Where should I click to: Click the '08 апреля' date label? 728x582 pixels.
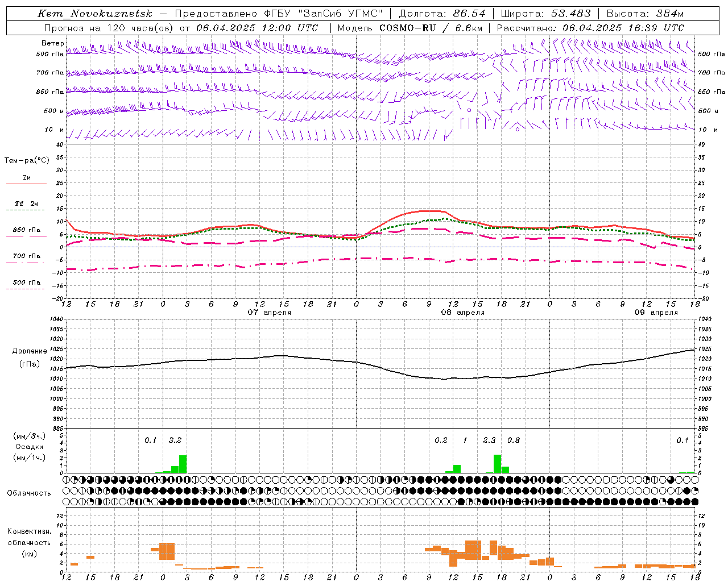[x=462, y=312]
